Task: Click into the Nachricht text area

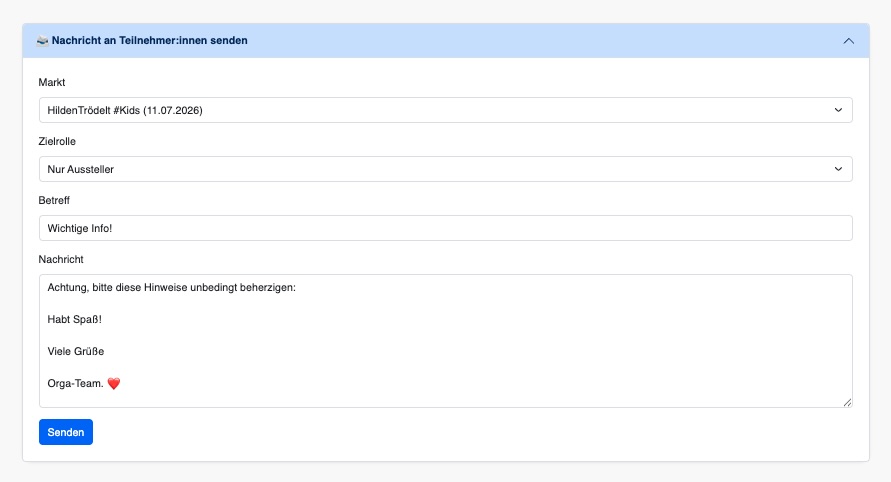Action: [x=446, y=341]
